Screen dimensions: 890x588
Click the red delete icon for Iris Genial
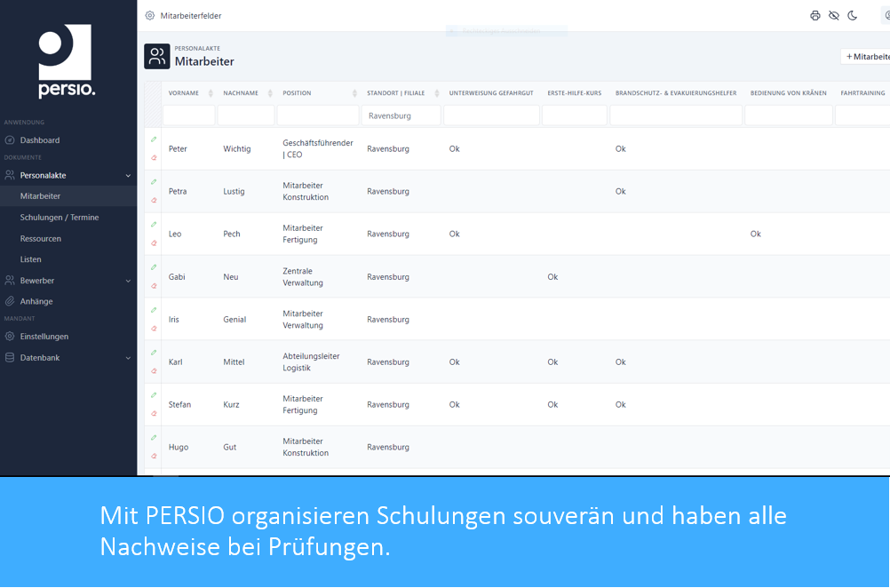point(154,329)
